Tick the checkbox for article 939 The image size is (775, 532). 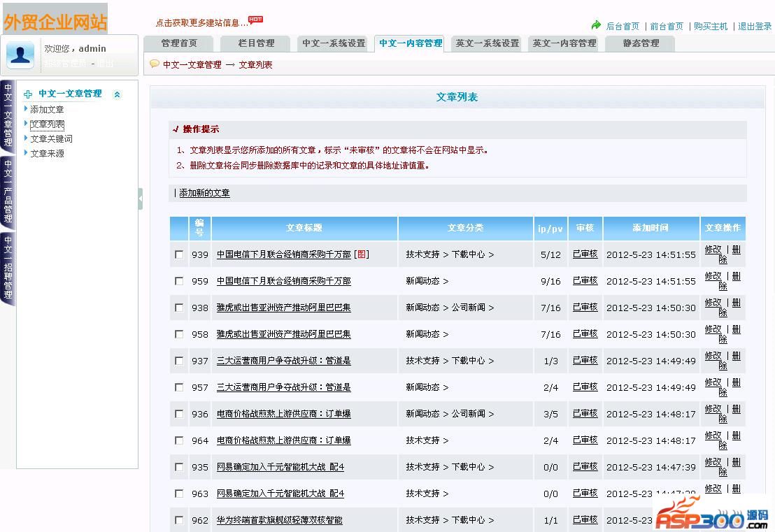click(x=179, y=254)
